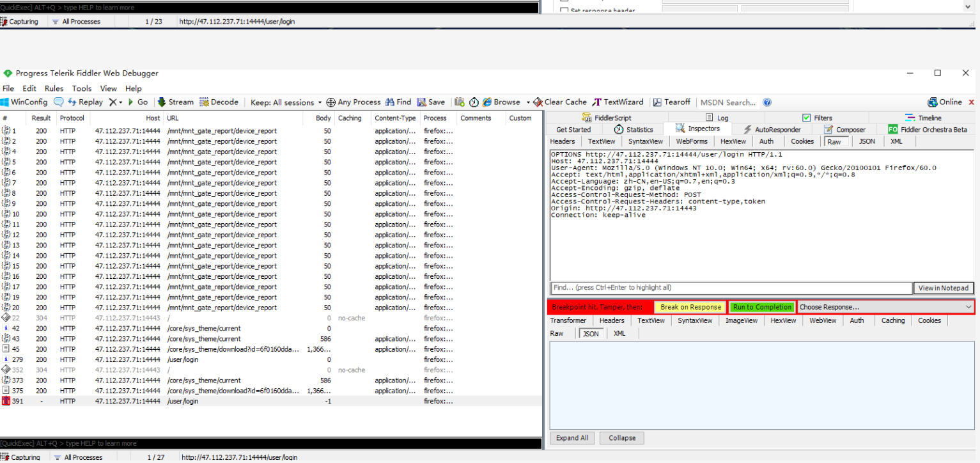Toggle Decode in the toolbar

point(219,102)
